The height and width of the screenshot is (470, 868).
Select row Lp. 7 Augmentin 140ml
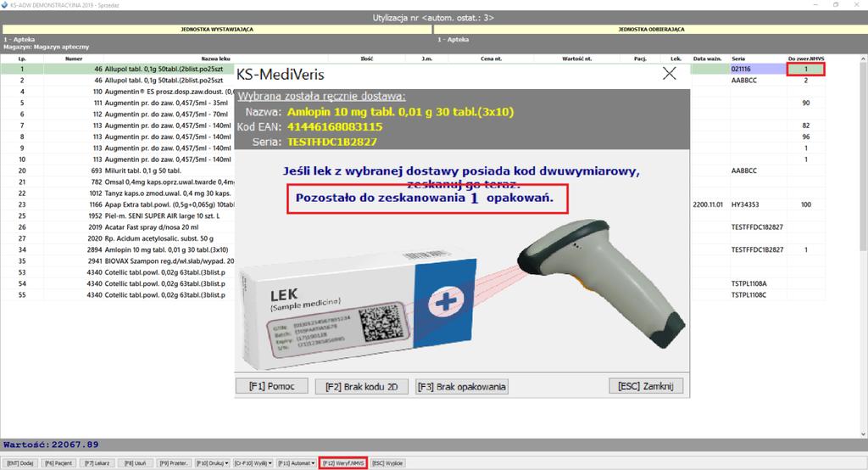pos(117,126)
